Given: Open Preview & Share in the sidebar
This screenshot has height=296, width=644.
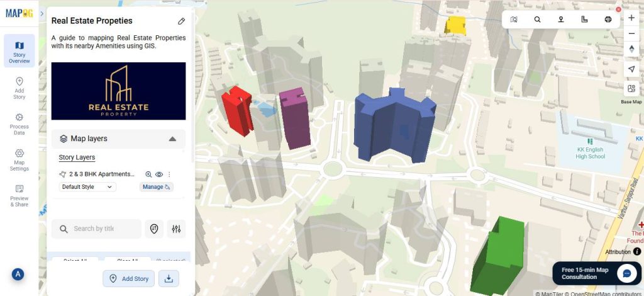Looking at the screenshot, I should coord(19,196).
